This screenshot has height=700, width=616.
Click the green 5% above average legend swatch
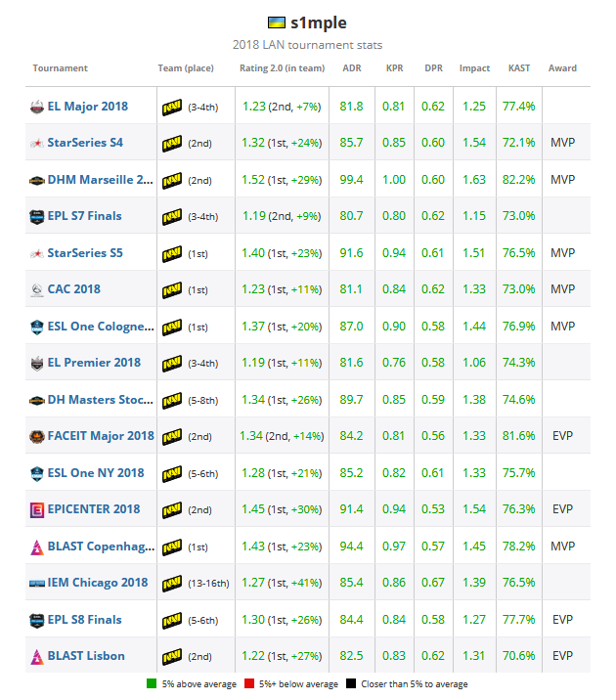click(x=152, y=683)
